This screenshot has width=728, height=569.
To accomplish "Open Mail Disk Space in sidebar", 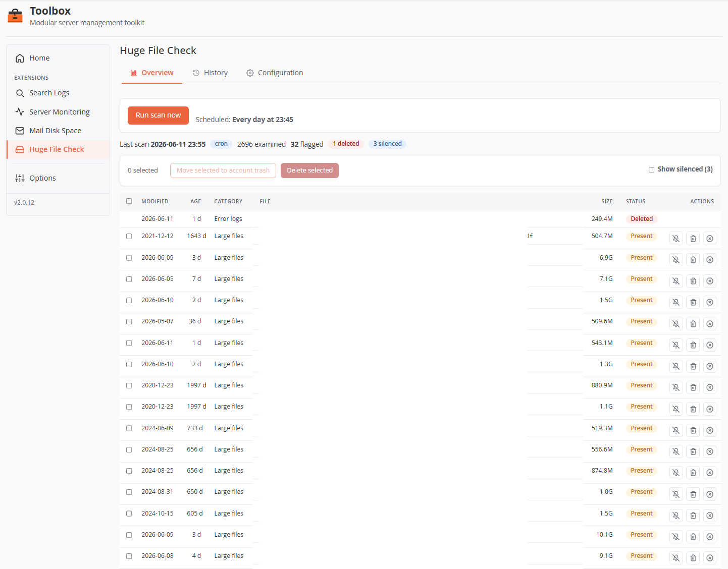I will pos(58,131).
